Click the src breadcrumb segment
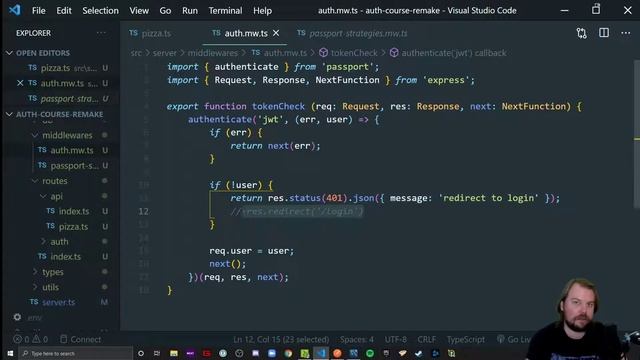The width and height of the screenshot is (640, 360). (136, 53)
